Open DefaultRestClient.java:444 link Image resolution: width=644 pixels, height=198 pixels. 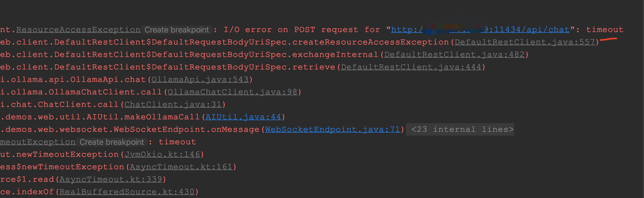click(x=411, y=67)
